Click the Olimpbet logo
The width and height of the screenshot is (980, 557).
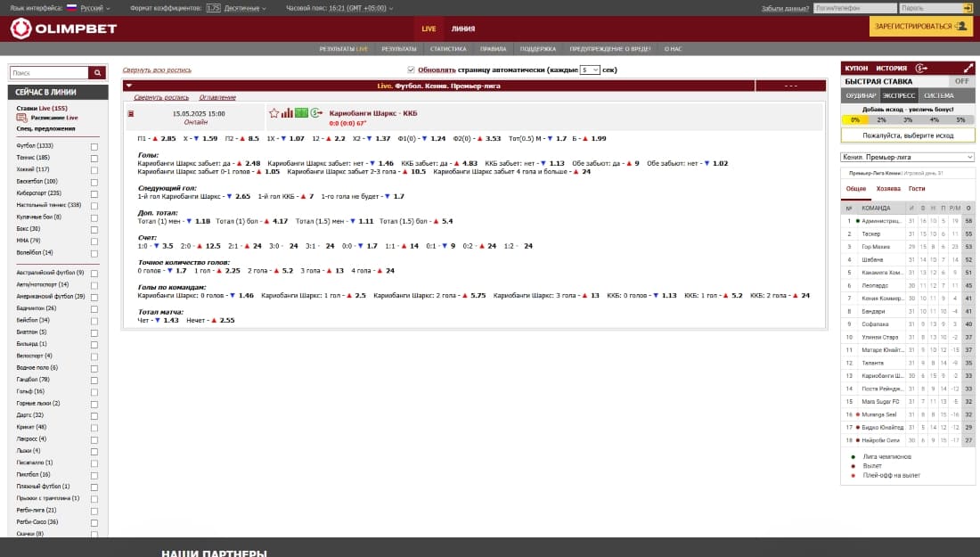(64, 29)
